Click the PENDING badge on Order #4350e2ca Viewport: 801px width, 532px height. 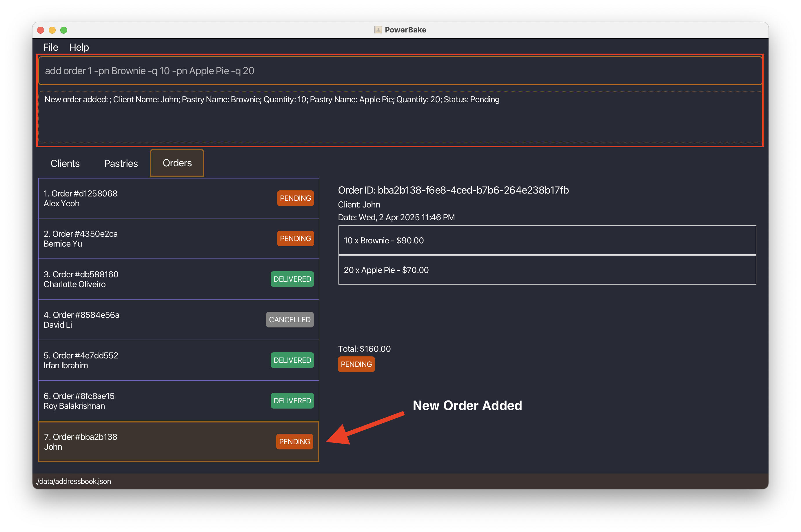(295, 238)
